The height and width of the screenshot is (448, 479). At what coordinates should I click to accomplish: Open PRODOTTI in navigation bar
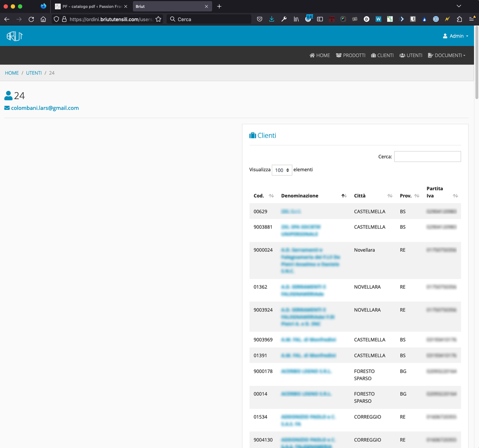350,55
